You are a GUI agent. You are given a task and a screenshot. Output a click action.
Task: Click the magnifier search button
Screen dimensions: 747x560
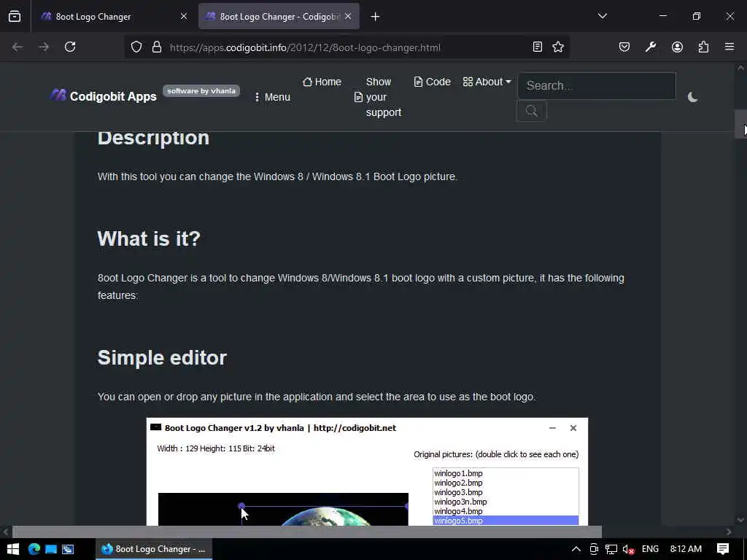(x=532, y=111)
